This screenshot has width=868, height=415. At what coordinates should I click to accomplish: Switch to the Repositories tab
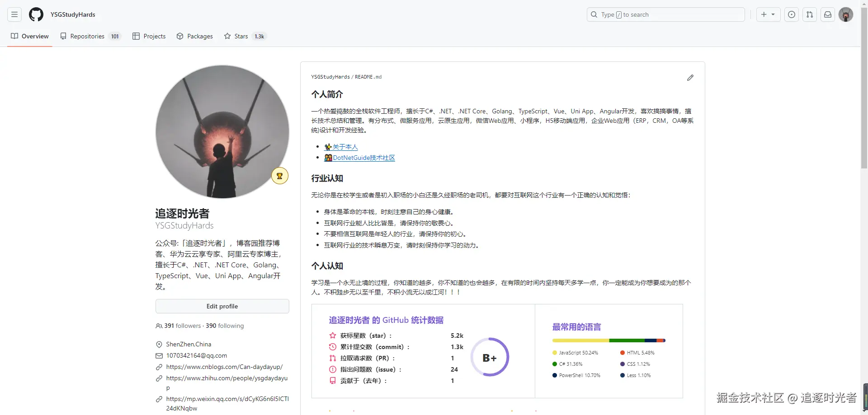[x=91, y=36]
